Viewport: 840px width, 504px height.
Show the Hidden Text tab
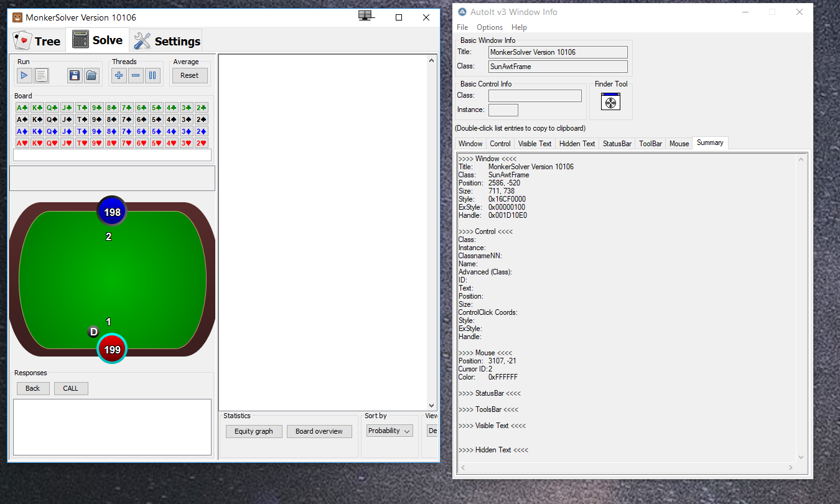coord(577,144)
